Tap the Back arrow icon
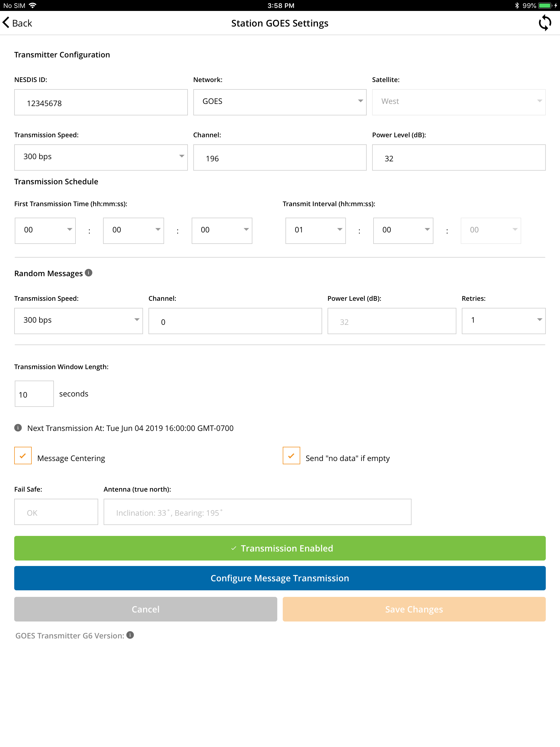The image size is (560, 747). (6, 23)
